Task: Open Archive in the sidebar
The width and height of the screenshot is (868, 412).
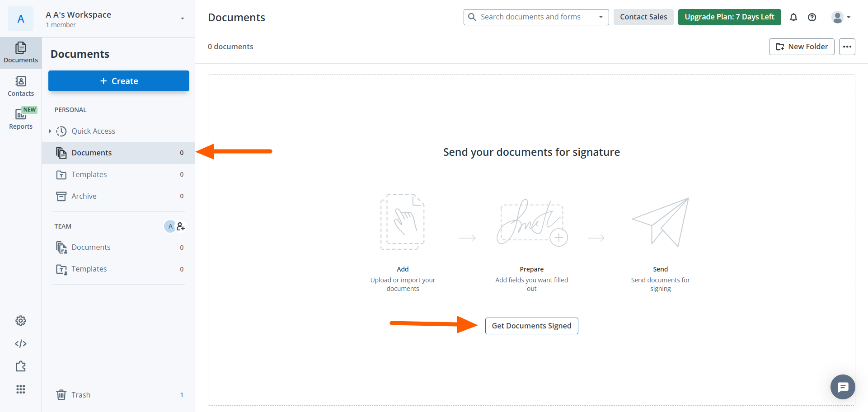Action: (84, 196)
